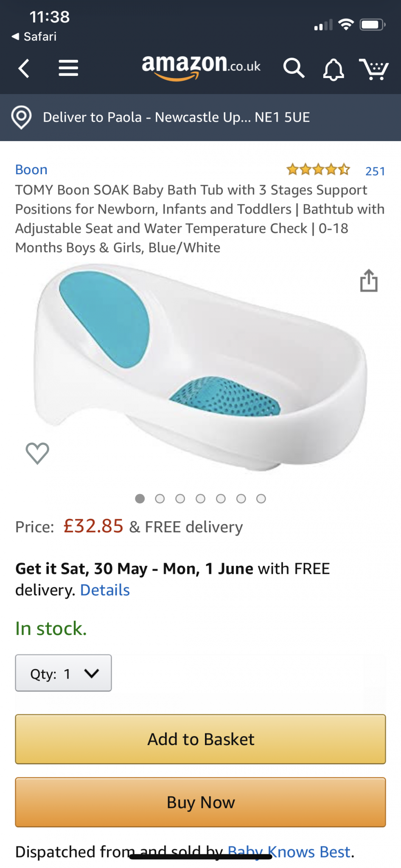Open the hamburger menu
This screenshot has height=868, width=401.
click(x=68, y=68)
